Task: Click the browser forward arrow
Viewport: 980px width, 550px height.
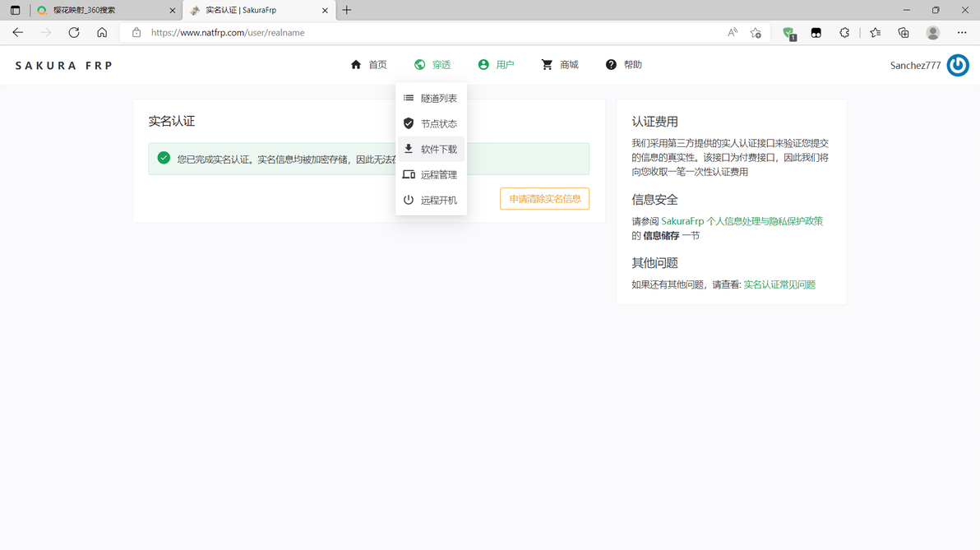Action: click(x=45, y=33)
